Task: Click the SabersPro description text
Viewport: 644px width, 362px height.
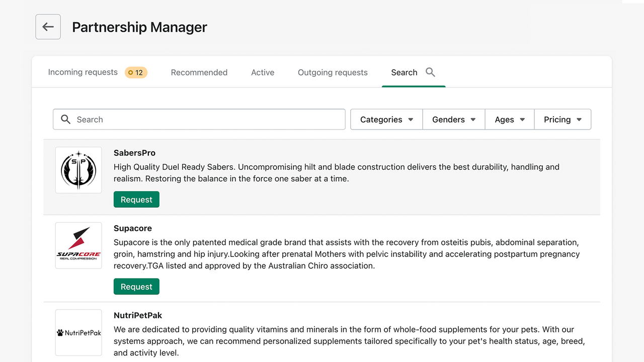Action: [337, 172]
